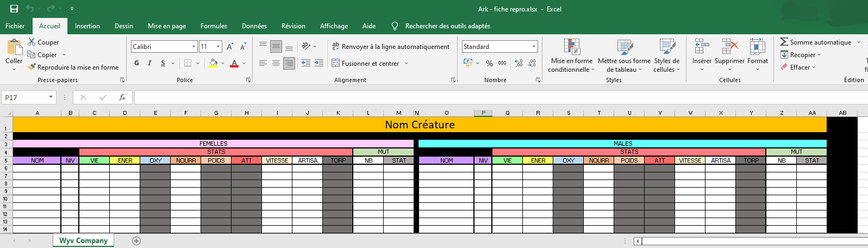Click the Format Painter brush icon
The height and width of the screenshot is (248, 868).
point(32,67)
